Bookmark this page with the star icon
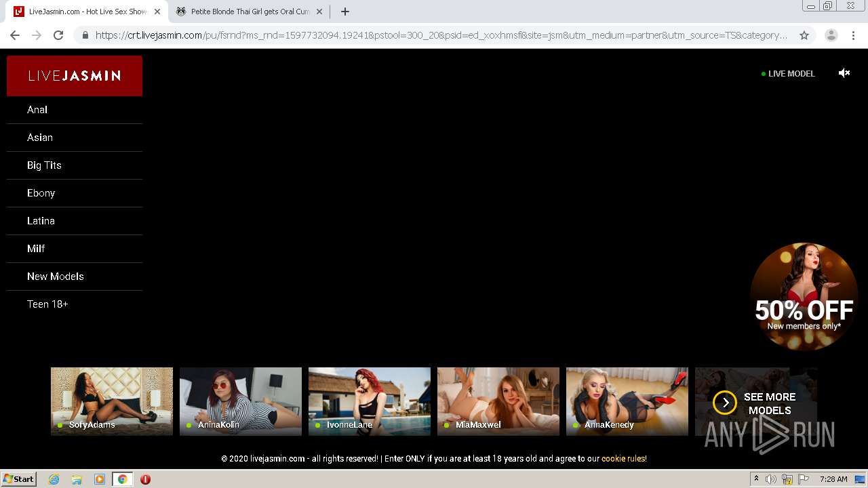Screen dimensions: 868x488 point(804,35)
